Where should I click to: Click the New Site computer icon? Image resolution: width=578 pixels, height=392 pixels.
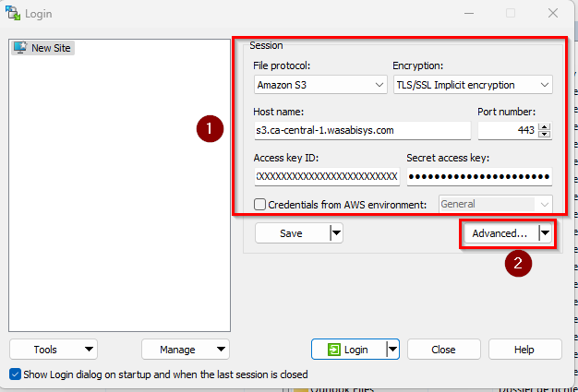[20, 47]
